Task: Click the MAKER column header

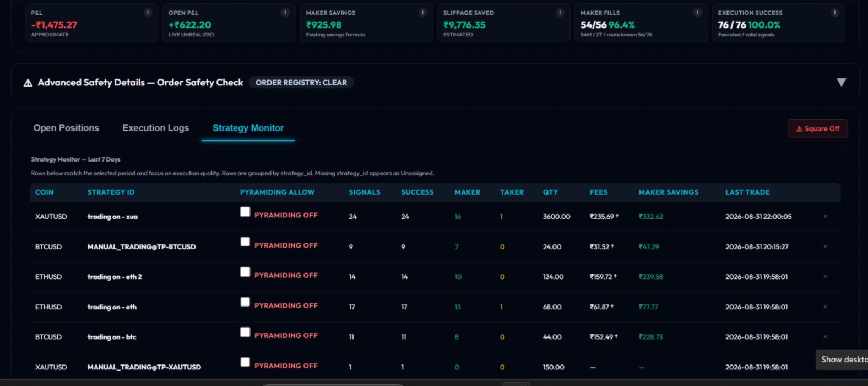Action: click(468, 192)
